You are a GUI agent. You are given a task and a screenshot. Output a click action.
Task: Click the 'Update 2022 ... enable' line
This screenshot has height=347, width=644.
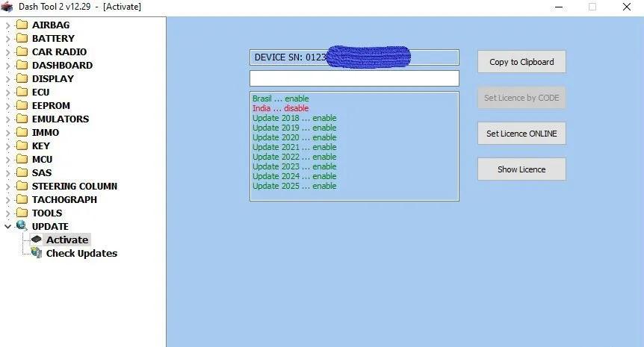294,157
